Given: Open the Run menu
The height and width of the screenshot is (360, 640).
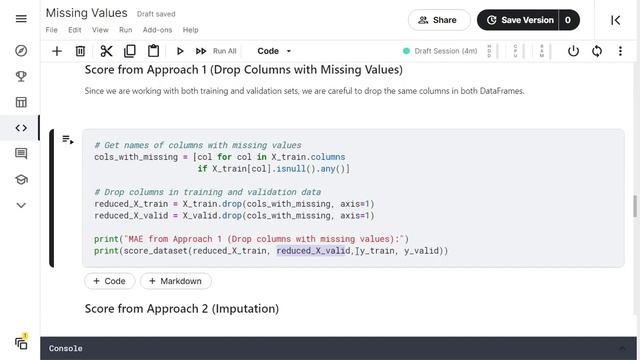Looking at the screenshot, I should click(x=126, y=30).
